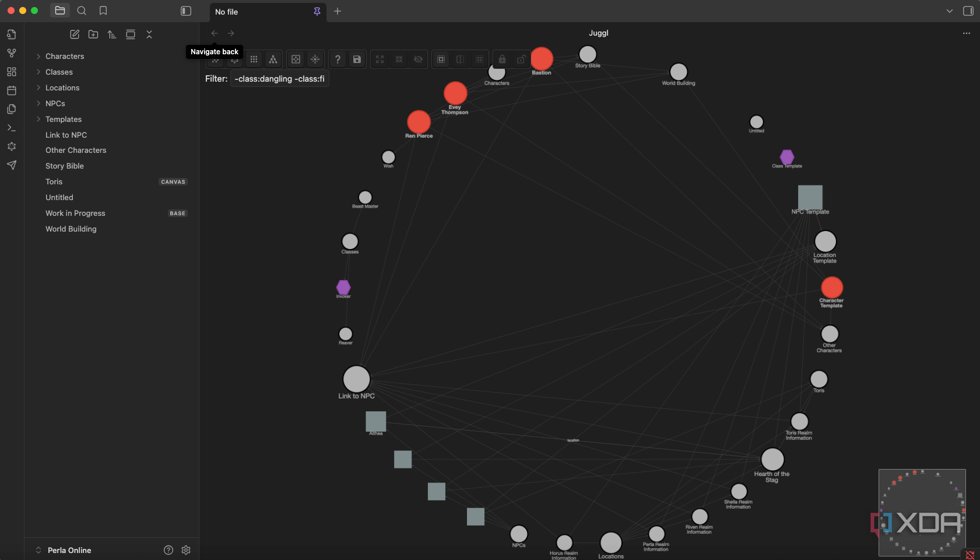Select the red Evey Thompson node
The width and height of the screenshot is (980, 560).
(x=455, y=93)
